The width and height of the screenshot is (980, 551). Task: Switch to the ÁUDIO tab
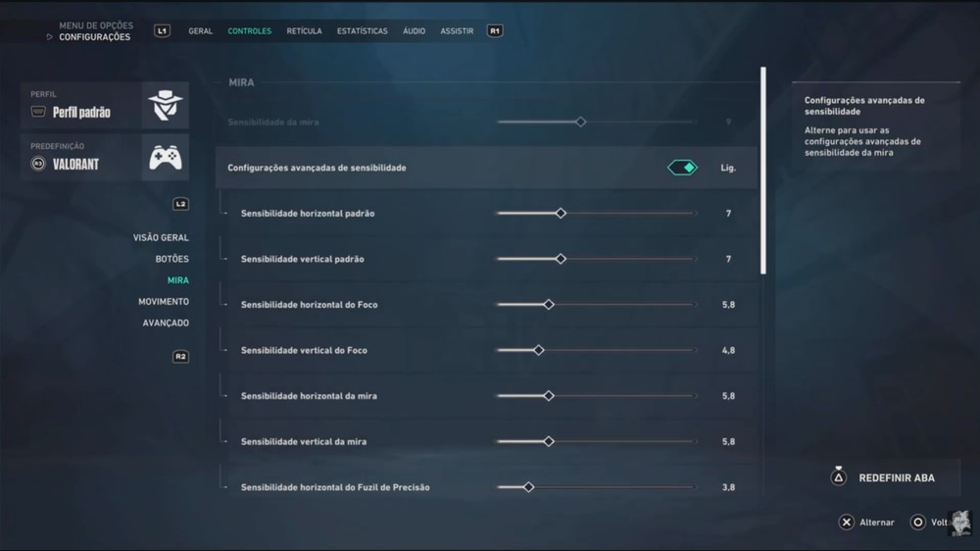[414, 30]
